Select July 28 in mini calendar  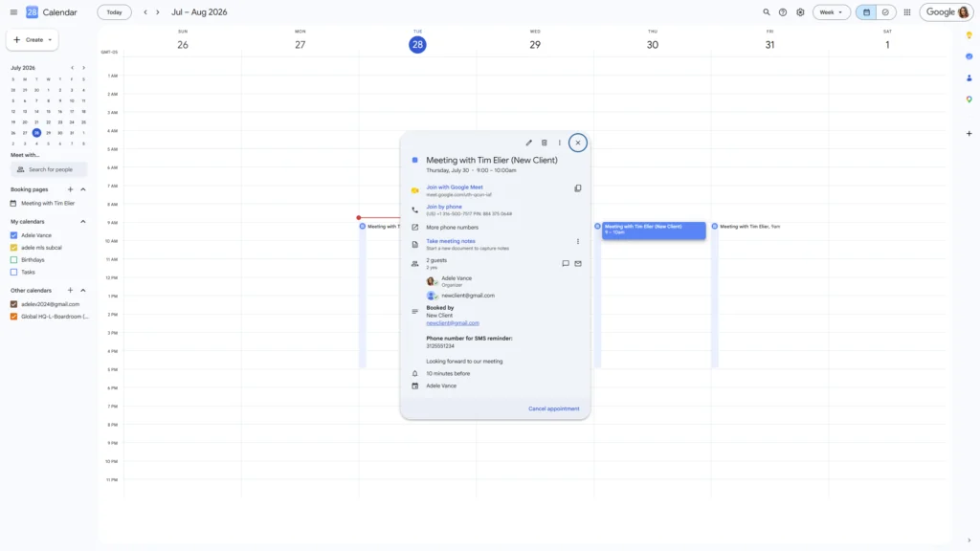(36, 132)
